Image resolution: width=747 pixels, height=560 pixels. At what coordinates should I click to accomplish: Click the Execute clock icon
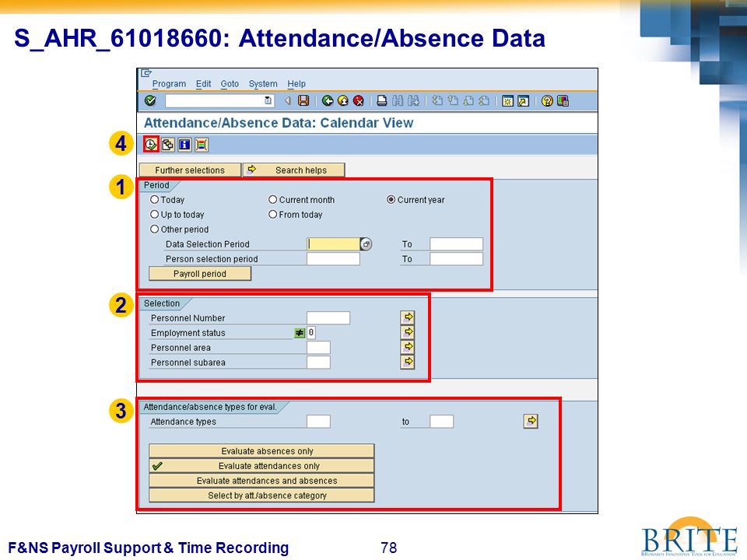click(151, 145)
